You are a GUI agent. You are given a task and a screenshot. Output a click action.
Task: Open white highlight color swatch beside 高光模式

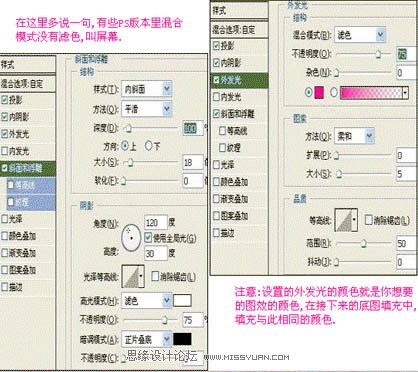coord(182,300)
